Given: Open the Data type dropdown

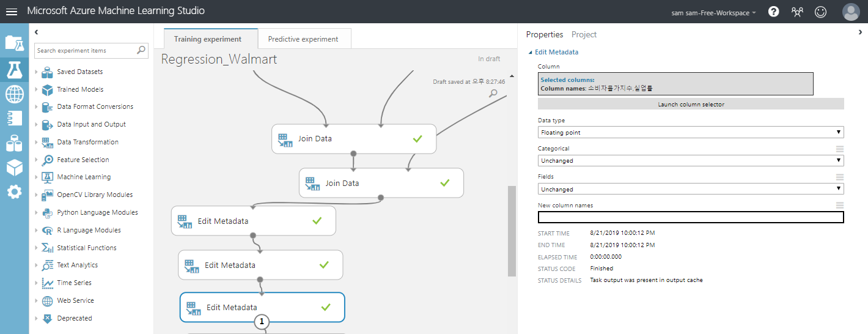Looking at the screenshot, I should click(x=691, y=132).
